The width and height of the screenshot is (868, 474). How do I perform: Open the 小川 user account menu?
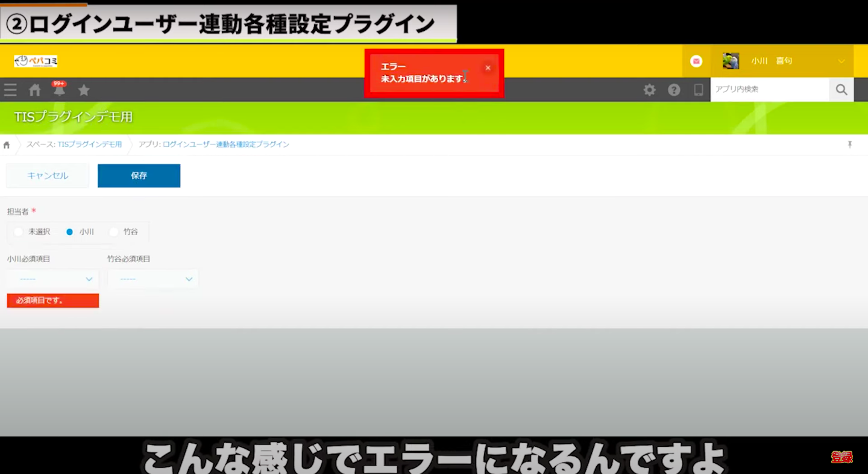[x=784, y=61]
